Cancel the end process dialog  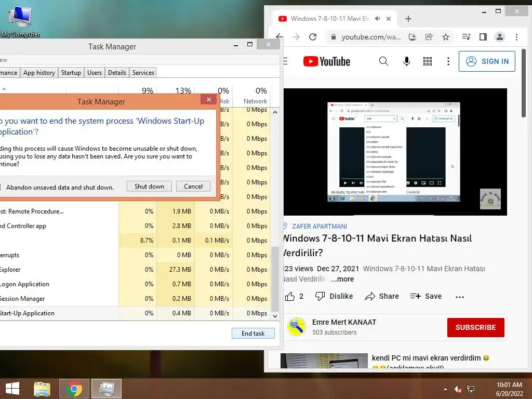coord(193,187)
